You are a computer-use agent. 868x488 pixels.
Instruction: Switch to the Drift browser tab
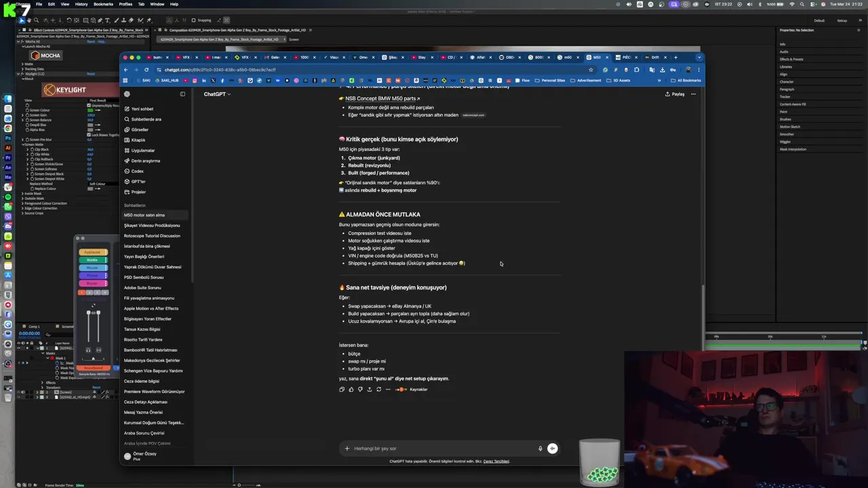655,58
